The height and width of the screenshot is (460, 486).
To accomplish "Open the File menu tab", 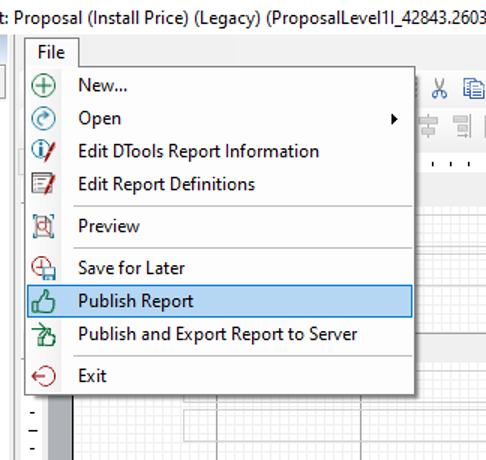I will [52, 52].
